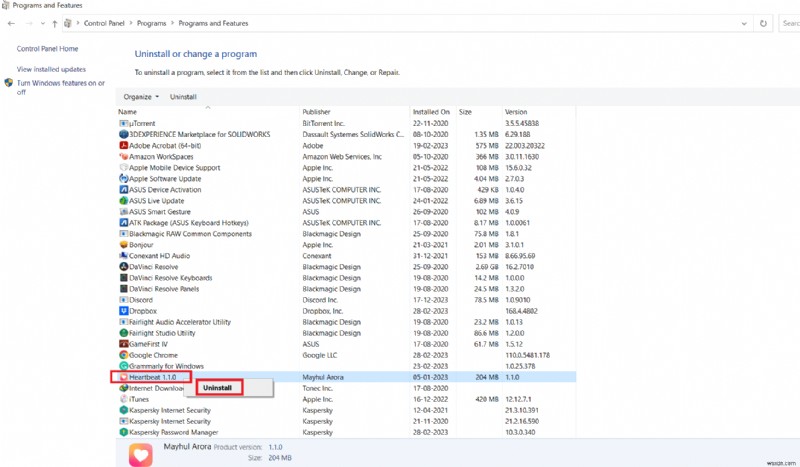The image size is (800, 467).
Task: Click the ASUS Smart Gesture icon
Action: (x=123, y=212)
